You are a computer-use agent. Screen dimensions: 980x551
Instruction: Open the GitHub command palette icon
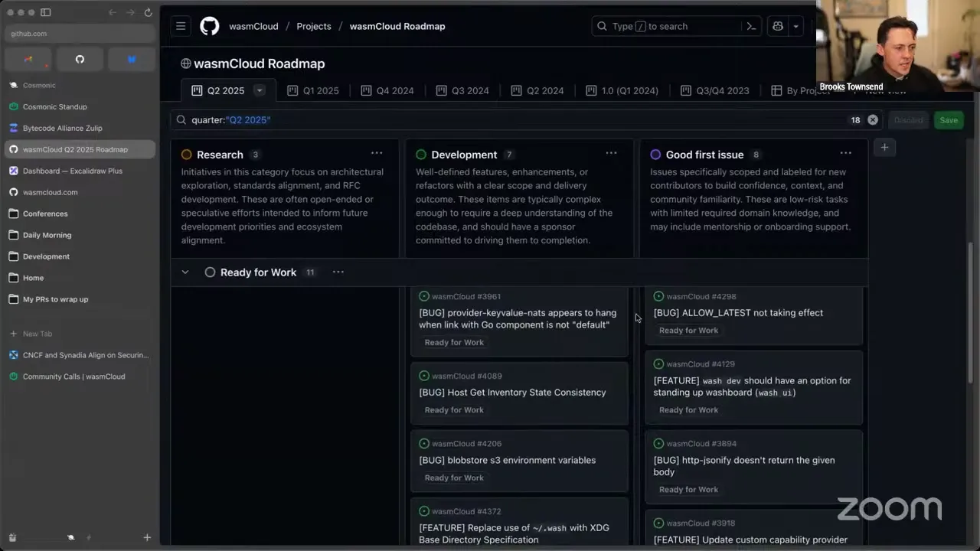click(x=751, y=26)
